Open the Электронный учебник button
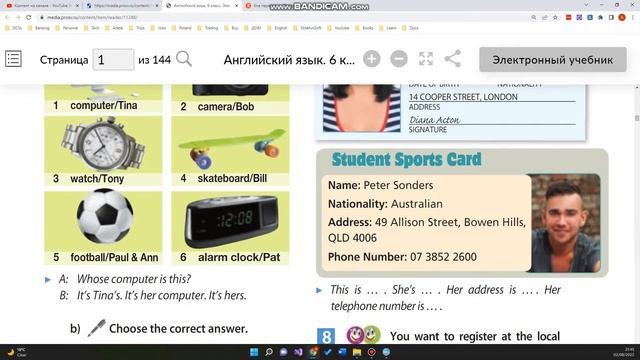Viewport: 640px width, 360px height. [x=553, y=60]
